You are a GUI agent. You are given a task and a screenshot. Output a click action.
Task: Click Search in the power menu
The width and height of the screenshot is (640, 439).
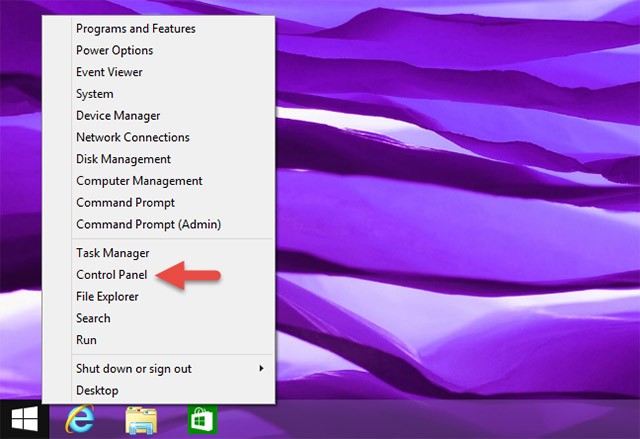pos(93,318)
